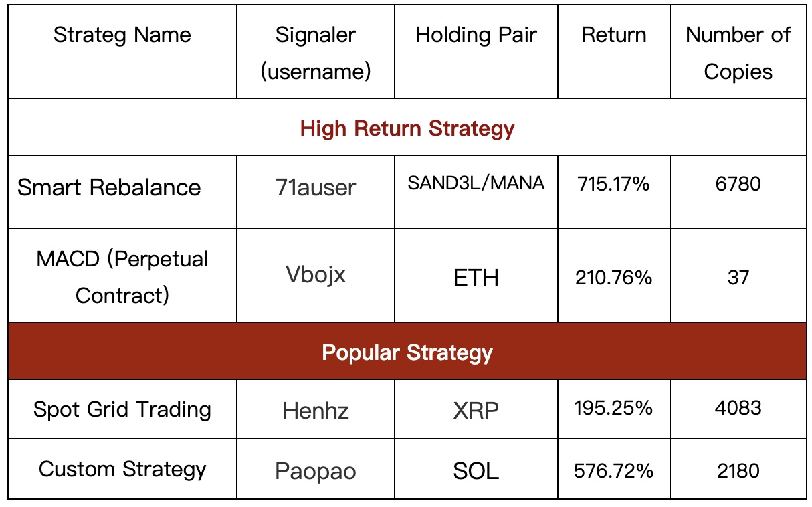Select the Number of Copies header

(738, 53)
